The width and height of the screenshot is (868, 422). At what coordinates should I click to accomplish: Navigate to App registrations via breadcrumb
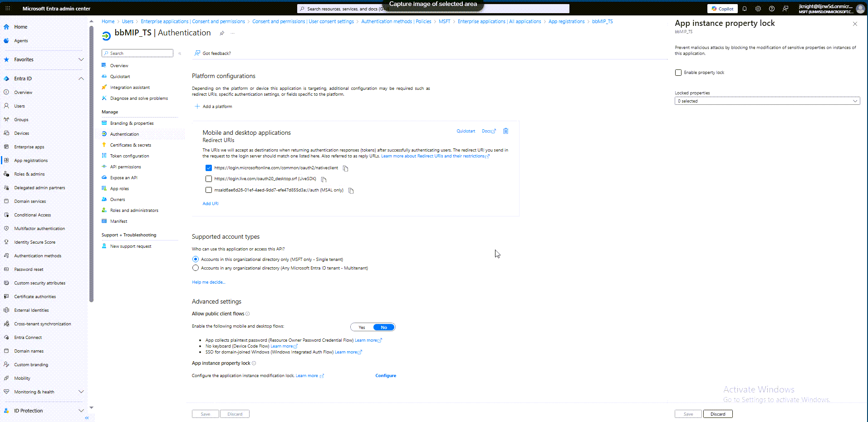[x=566, y=21]
